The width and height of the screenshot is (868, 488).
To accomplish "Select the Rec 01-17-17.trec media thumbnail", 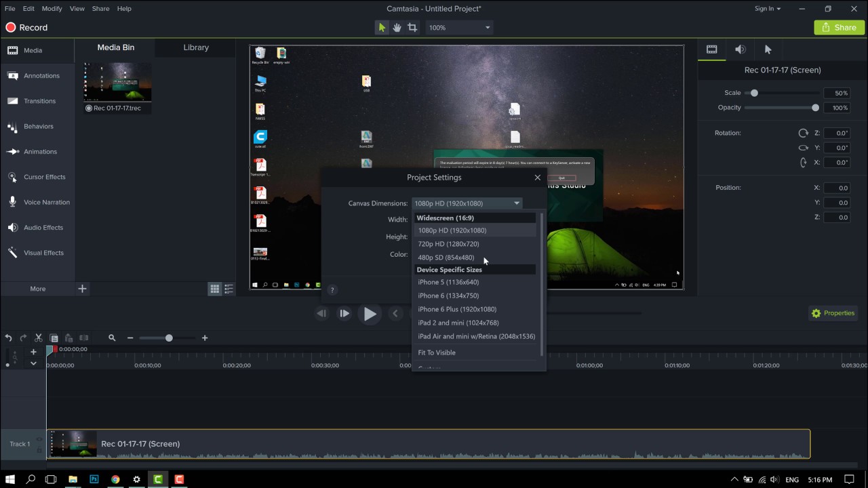I will pos(117,83).
